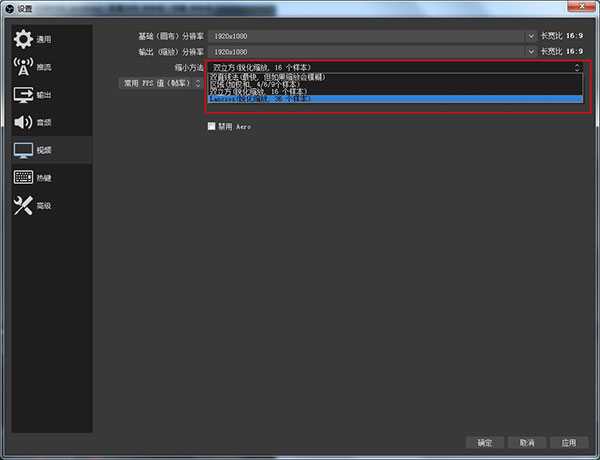Open the General settings gear icon
The height and width of the screenshot is (460, 600).
[x=23, y=39]
